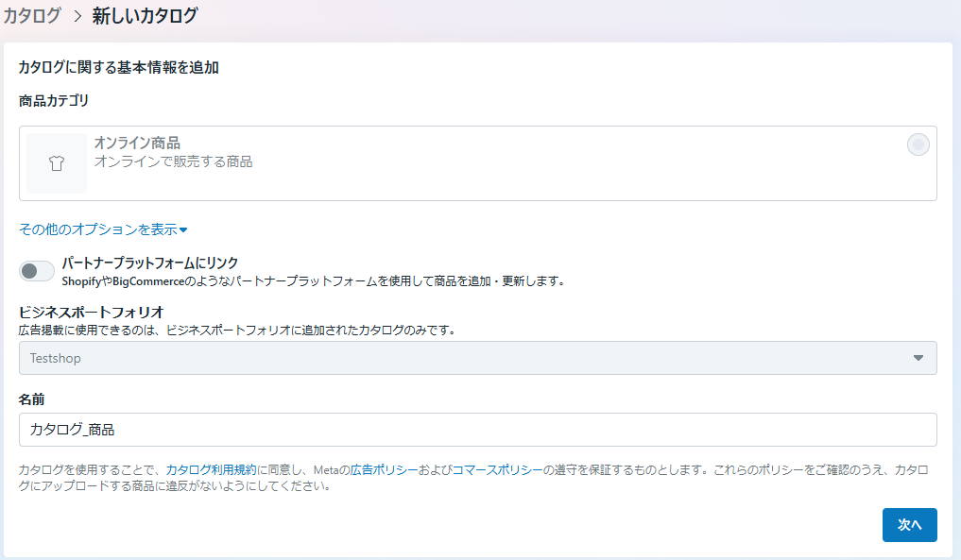Click the オンラインで販売する商品 description text

174,161
